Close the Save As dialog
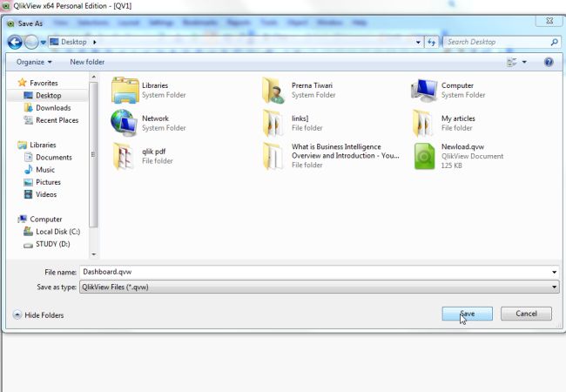Screen dimensions: 566x392 (x=549, y=21)
